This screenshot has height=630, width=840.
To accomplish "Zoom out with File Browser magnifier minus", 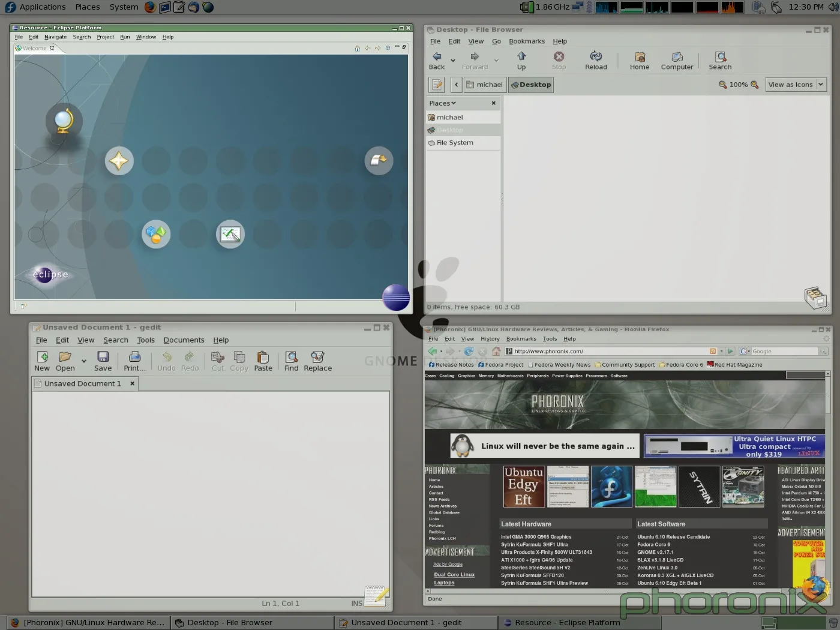I will (x=723, y=85).
